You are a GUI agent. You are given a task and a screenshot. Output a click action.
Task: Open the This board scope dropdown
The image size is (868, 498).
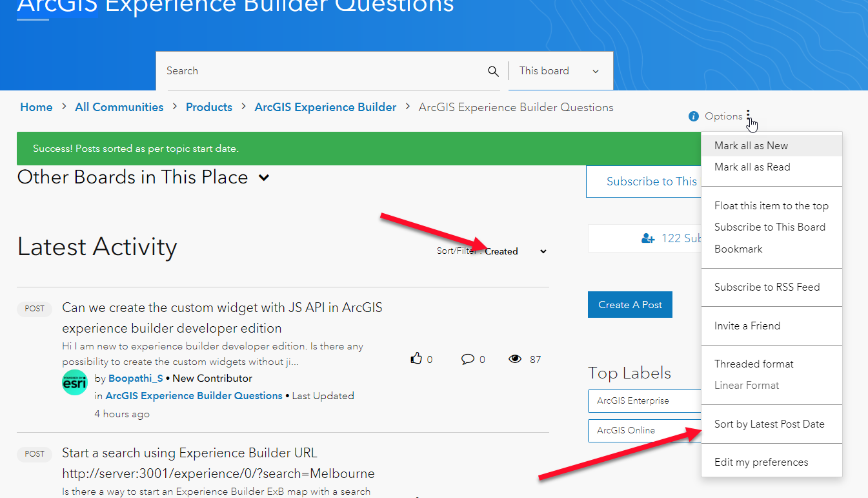pos(560,71)
